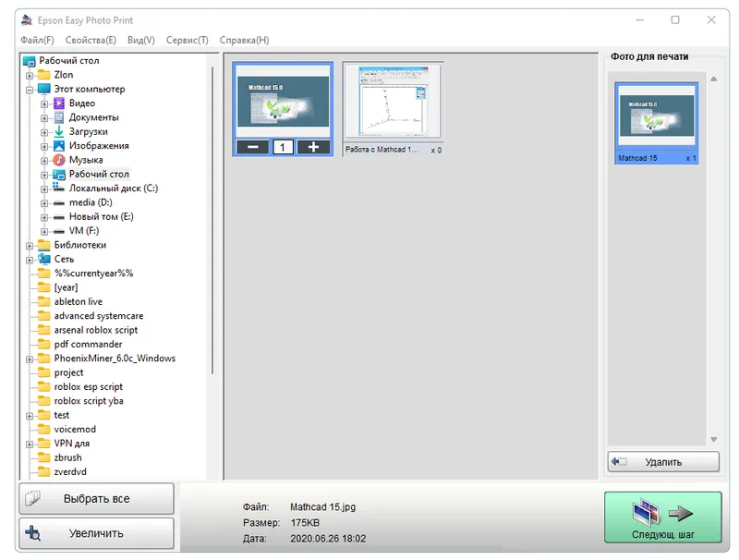
Task: Select the %%currentyear%% folder
Action: 93,273
